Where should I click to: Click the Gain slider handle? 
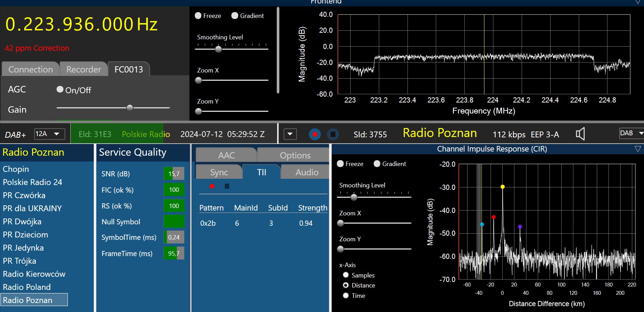130,108
